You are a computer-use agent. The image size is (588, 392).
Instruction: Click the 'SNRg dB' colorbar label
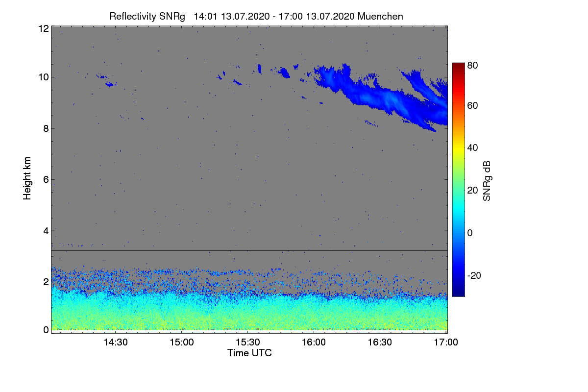[487, 181]
